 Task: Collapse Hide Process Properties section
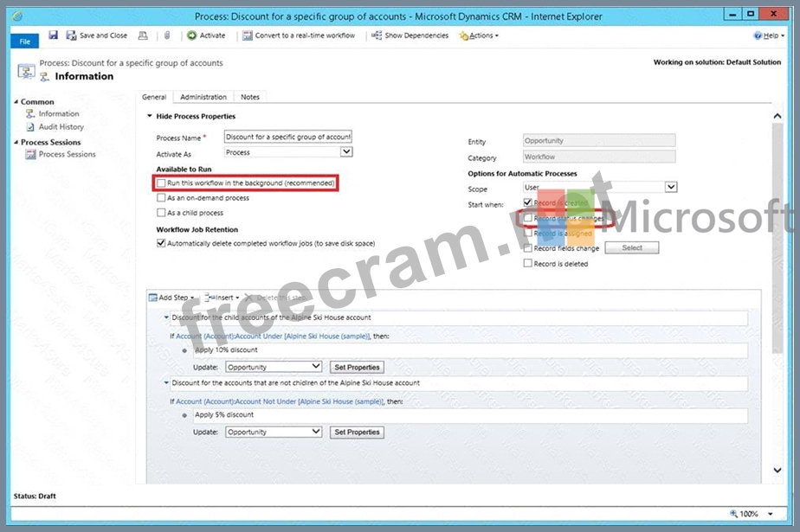click(x=150, y=116)
